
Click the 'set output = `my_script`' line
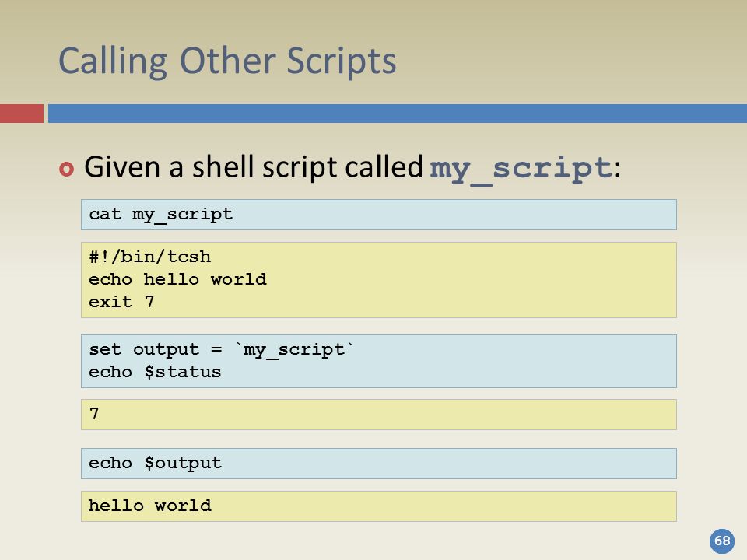[x=222, y=349]
